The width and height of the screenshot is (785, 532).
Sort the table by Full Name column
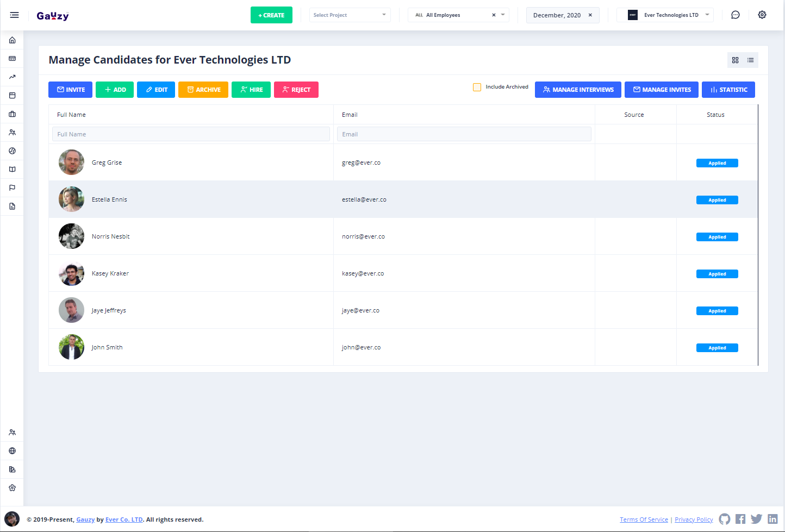coord(71,115)
